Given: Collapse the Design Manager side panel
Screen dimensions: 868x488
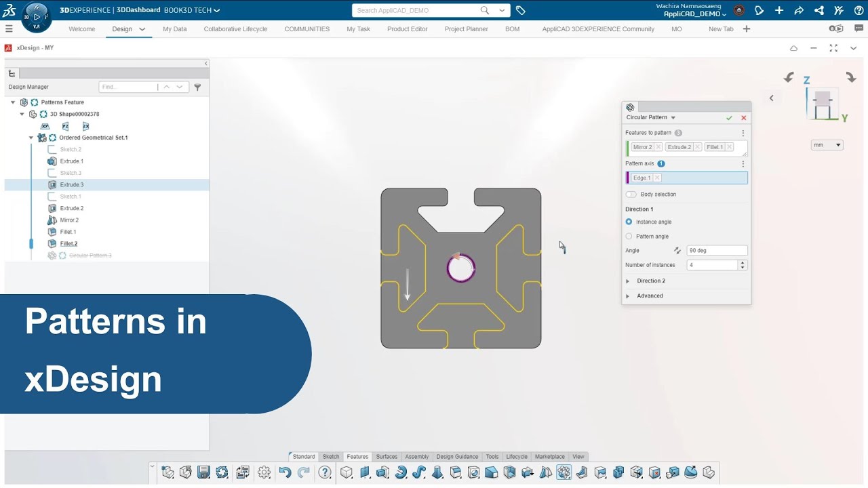Looking at the screenshot, I should (206, 64).
